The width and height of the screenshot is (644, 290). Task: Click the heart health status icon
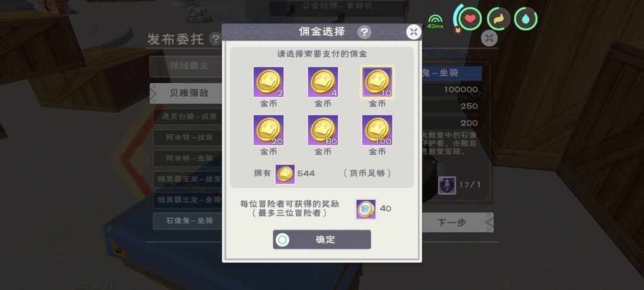[x=470, y=19]
